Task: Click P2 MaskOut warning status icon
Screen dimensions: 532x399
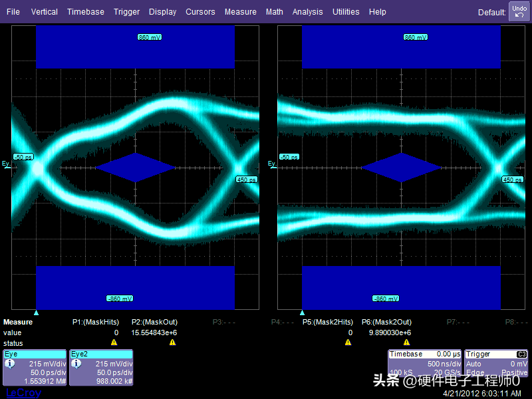Action: (x=172, y=342)
